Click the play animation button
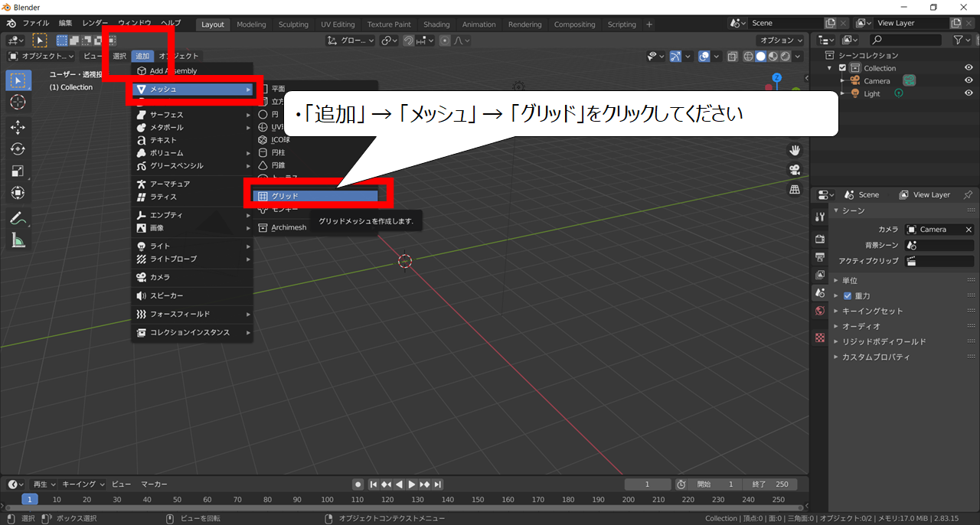 point(412,484)
